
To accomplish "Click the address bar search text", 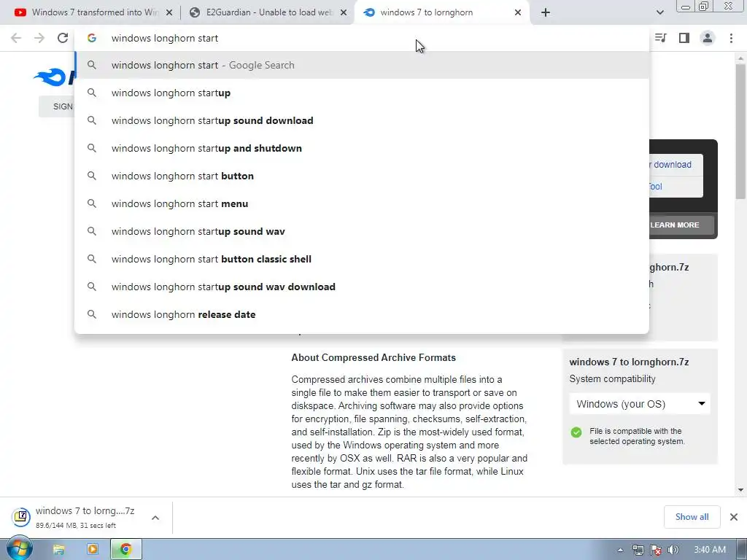I will click(x=165, y=38).
